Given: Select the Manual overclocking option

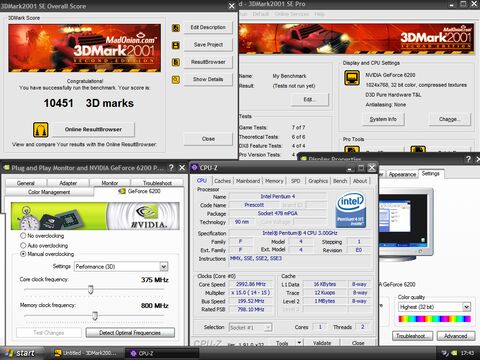Looking at the screenshot, I should (23, 254).
